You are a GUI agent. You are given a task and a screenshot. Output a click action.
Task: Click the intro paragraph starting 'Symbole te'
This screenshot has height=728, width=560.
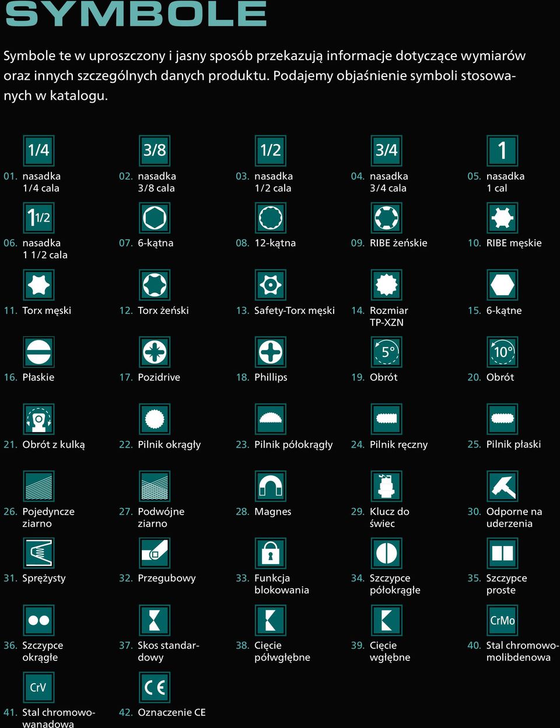coord(264,75)
